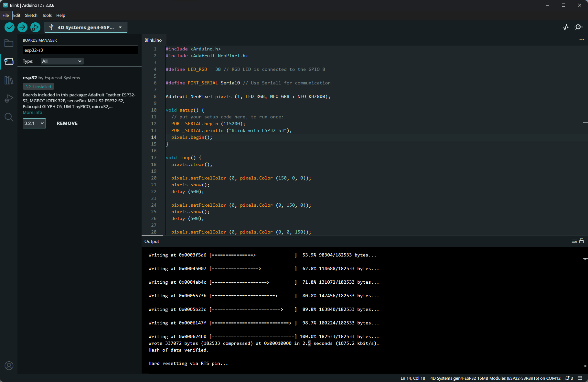Click the 'Wrote 337072 bytes' output line
Image resolution: width=588 pixels, height=382 pixels.
pos(263,343)
